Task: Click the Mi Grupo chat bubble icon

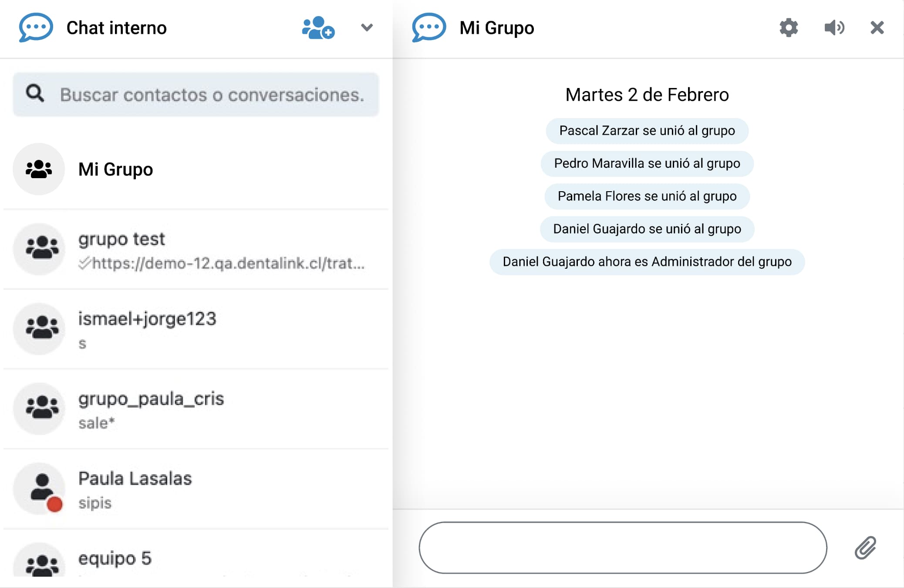Action: (x=428, y=27)
